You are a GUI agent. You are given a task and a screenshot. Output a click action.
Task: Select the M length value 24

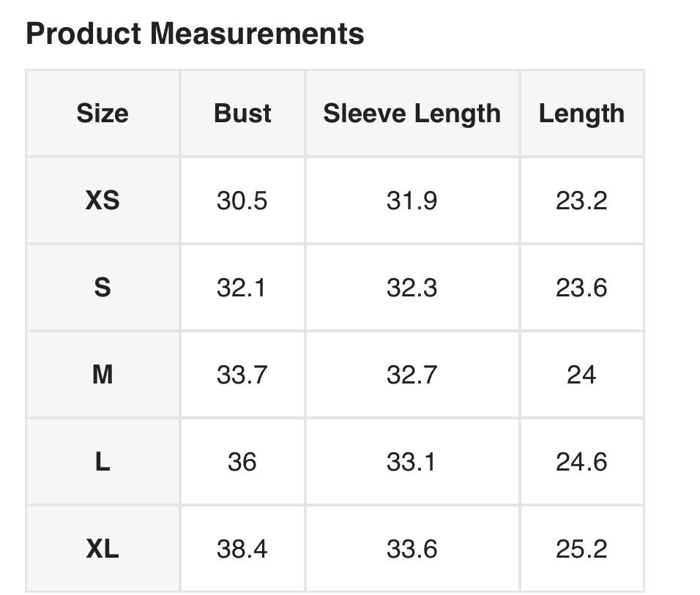(581, 375)
